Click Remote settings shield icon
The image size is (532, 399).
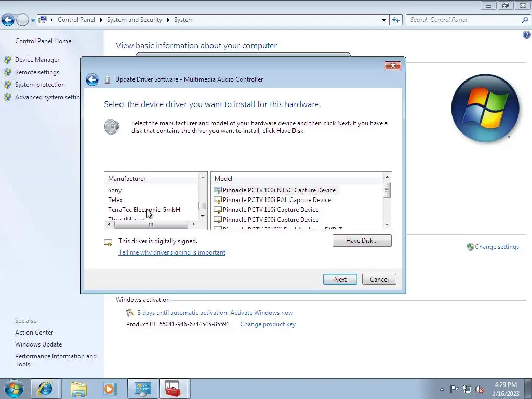7,72
